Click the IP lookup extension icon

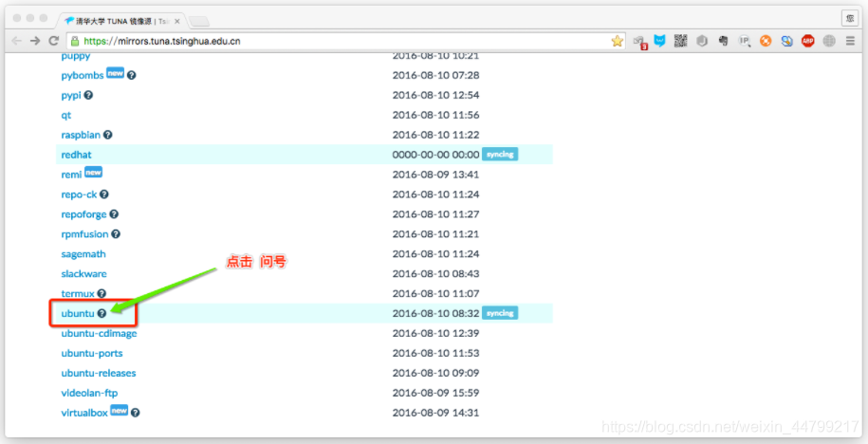click(745, 41)
